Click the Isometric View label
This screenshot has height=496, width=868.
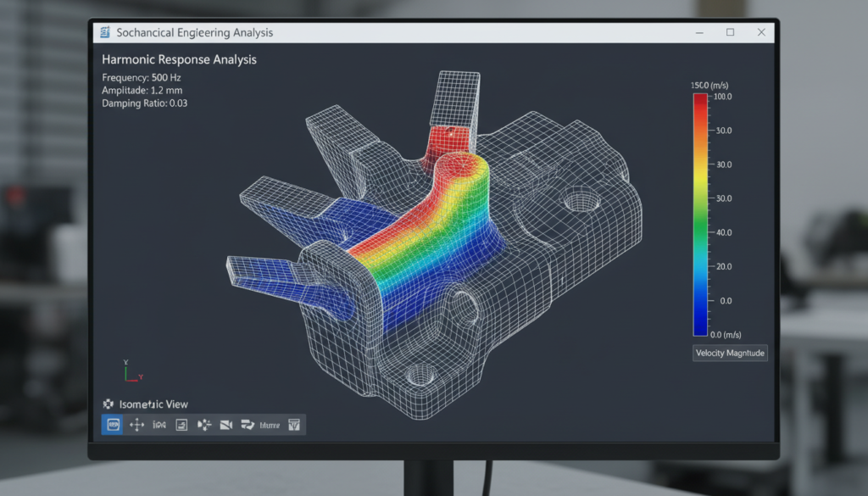[153, 404]
